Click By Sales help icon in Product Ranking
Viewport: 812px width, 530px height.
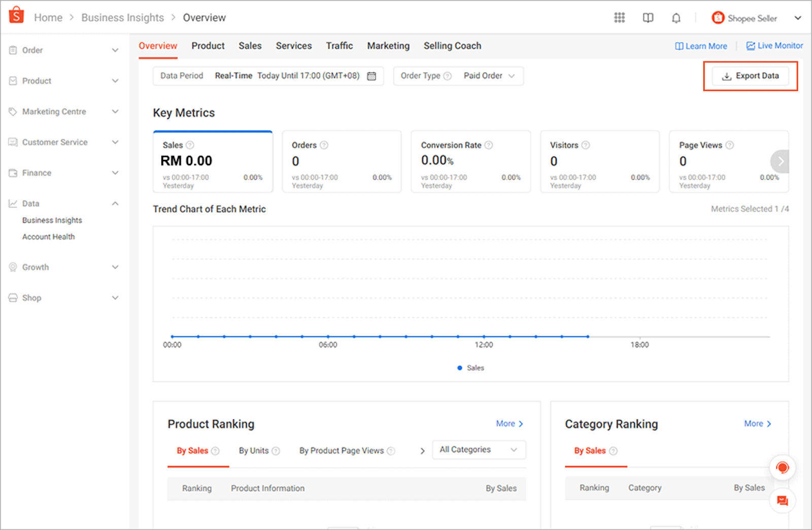tap(215, 451)
